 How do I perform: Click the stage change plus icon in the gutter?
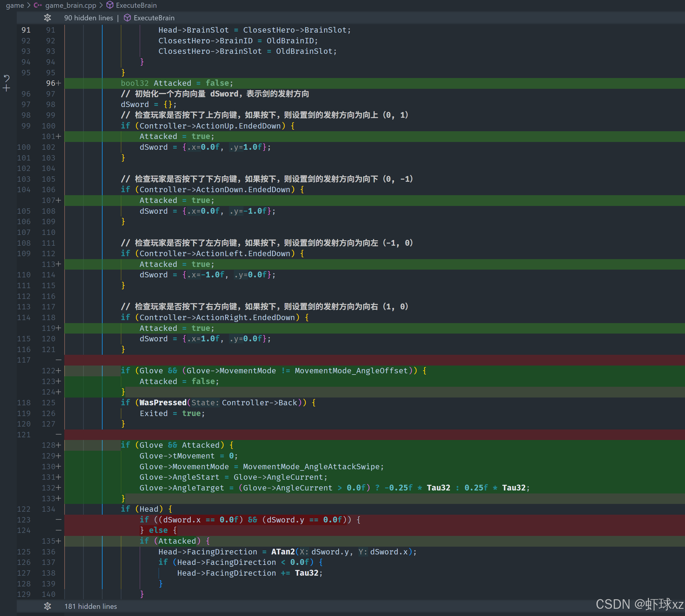(7, 88)
